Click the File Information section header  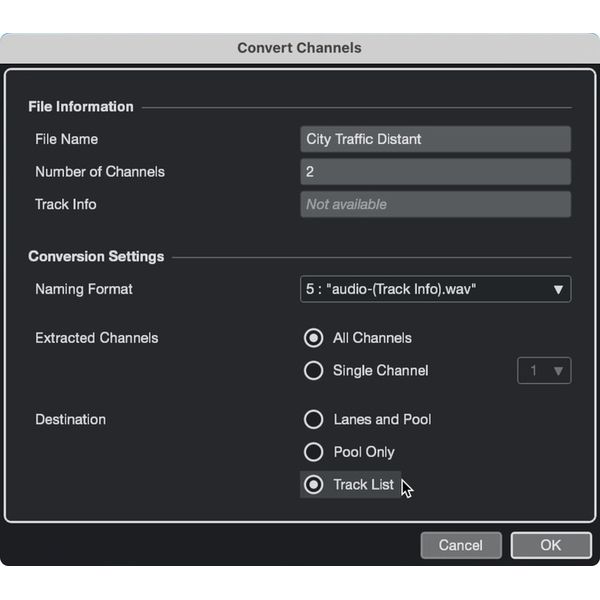pyautogui.click(x=81, y=107)
